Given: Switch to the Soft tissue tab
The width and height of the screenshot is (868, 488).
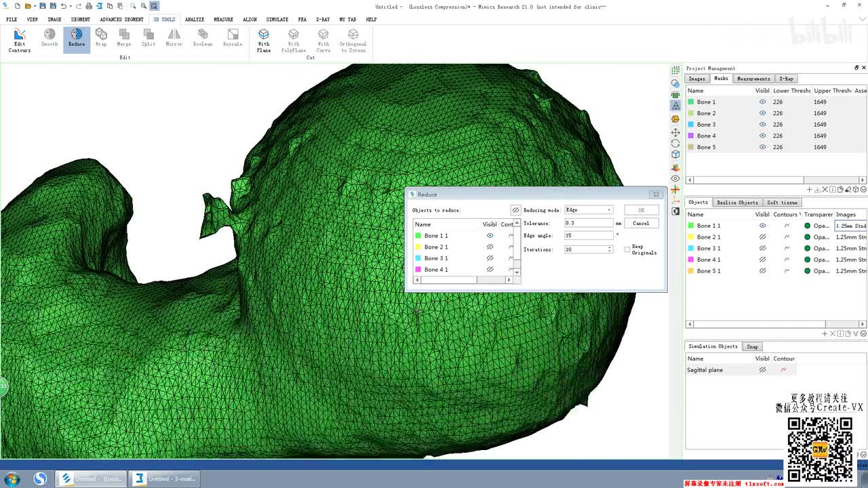Looking at the screenshot, I should coord(782,203).
